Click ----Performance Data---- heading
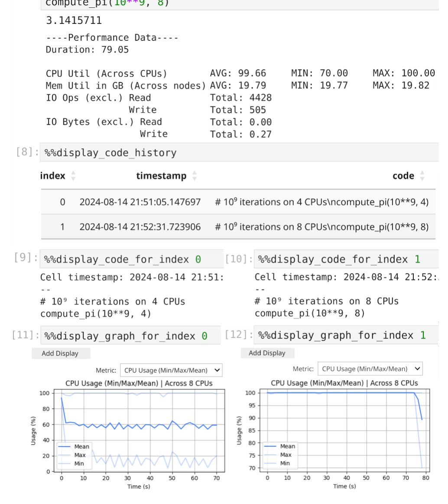This screenshot has height=504, width=448. [112, 38]
